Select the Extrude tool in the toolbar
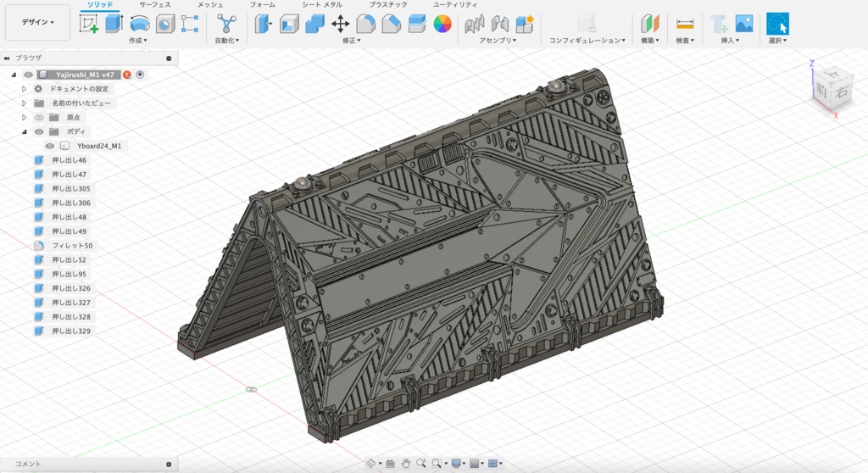 [114, 24]
